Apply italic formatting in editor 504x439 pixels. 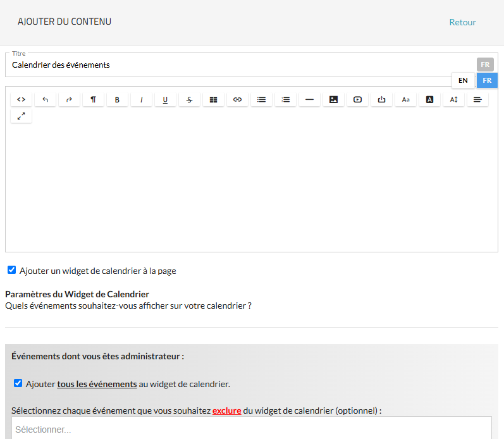point(141,99)
